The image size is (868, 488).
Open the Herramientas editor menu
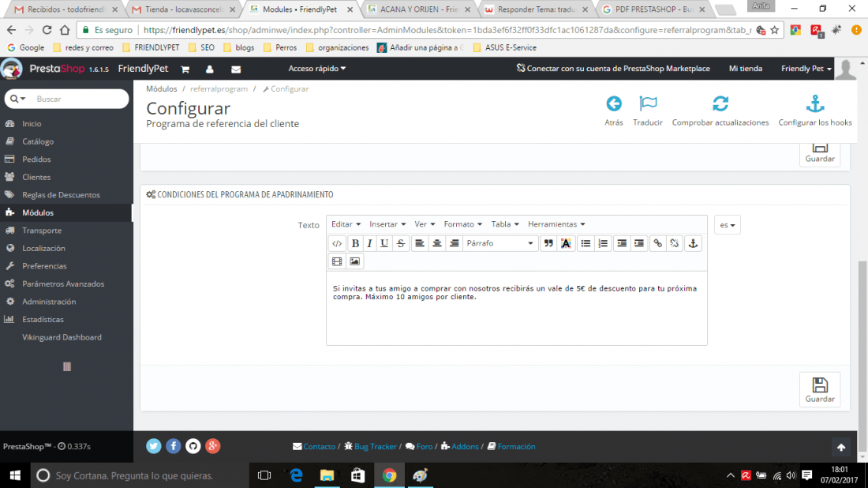556,224
